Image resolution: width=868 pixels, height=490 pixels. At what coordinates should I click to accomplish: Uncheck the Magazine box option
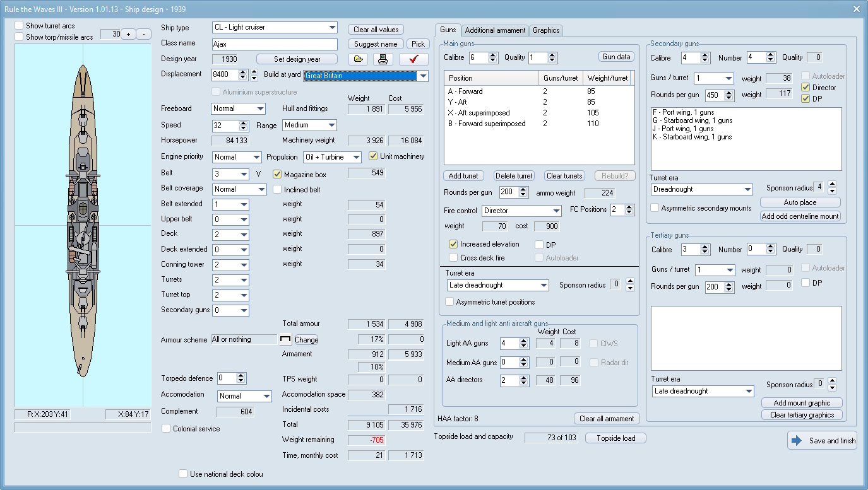point(277,174)
